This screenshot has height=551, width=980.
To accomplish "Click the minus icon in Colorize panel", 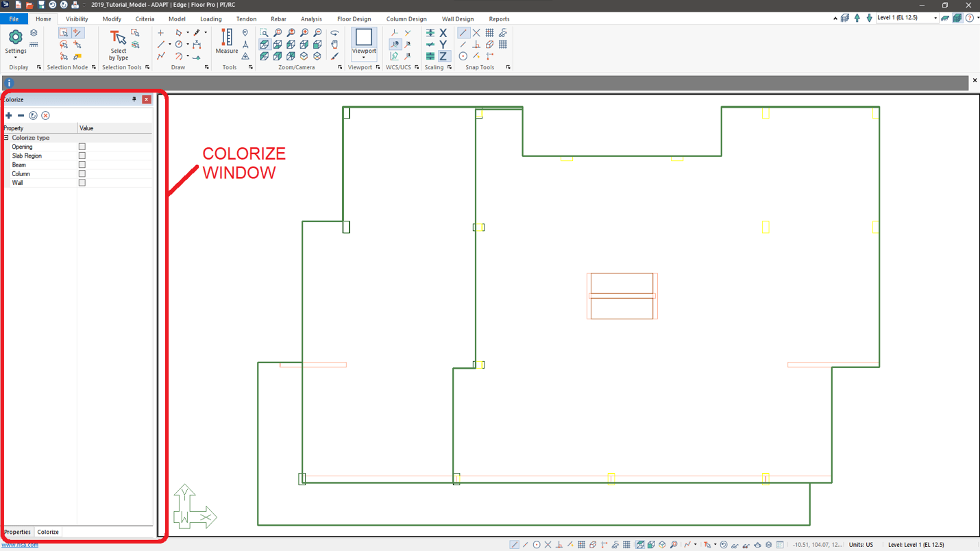I will coord(21,116).
